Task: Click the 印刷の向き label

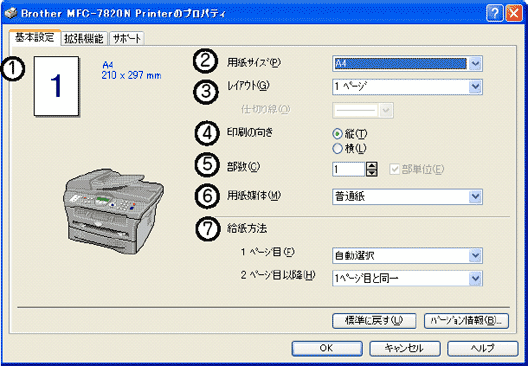Action: click(x=250, y=133)
